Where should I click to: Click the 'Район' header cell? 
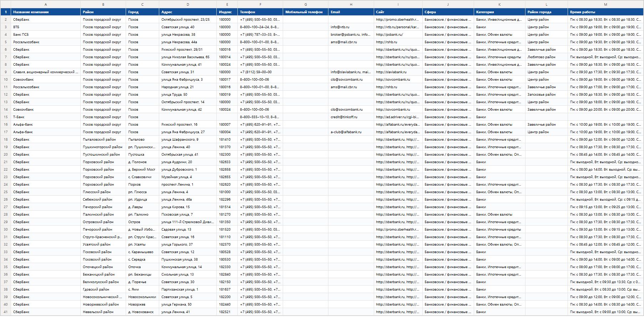pyautogui.click(x=103, y=12)
